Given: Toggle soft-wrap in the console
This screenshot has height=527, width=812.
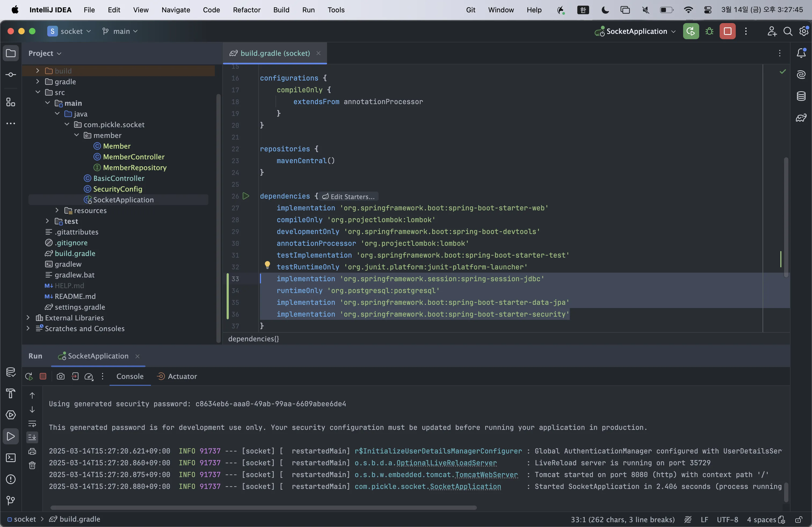Looking at the screenshot, I should (32, 424).
